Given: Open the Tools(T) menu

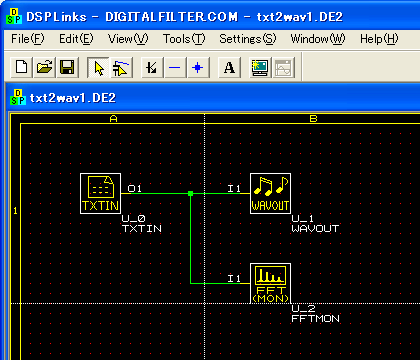Looking at the screenshot, I should pyautogui.click(x=184, y=39).
